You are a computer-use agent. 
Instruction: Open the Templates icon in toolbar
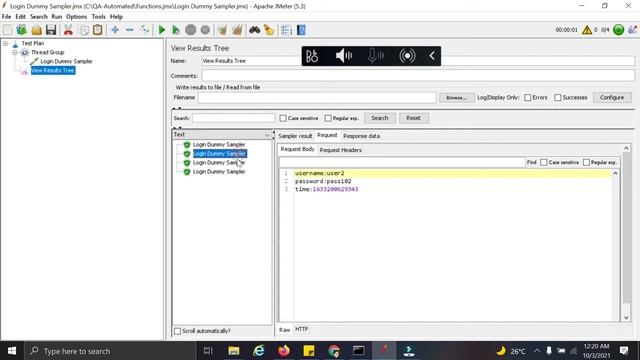22,30
